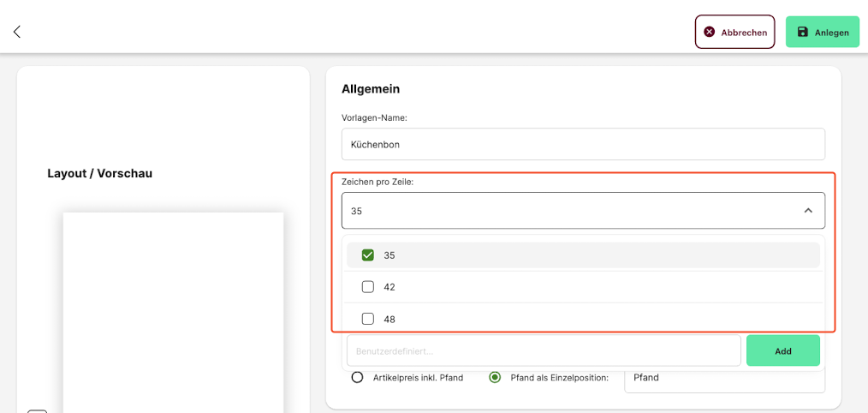
Task: Click the green Add button
Action: click(782, 350)
